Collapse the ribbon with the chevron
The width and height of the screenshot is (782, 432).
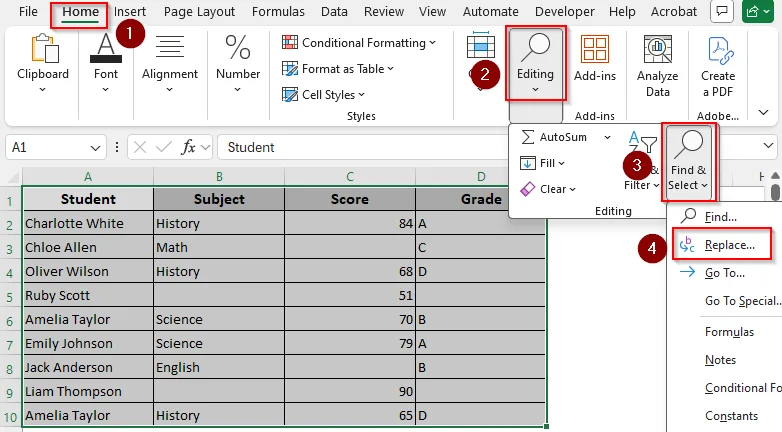tap(763, 112)
